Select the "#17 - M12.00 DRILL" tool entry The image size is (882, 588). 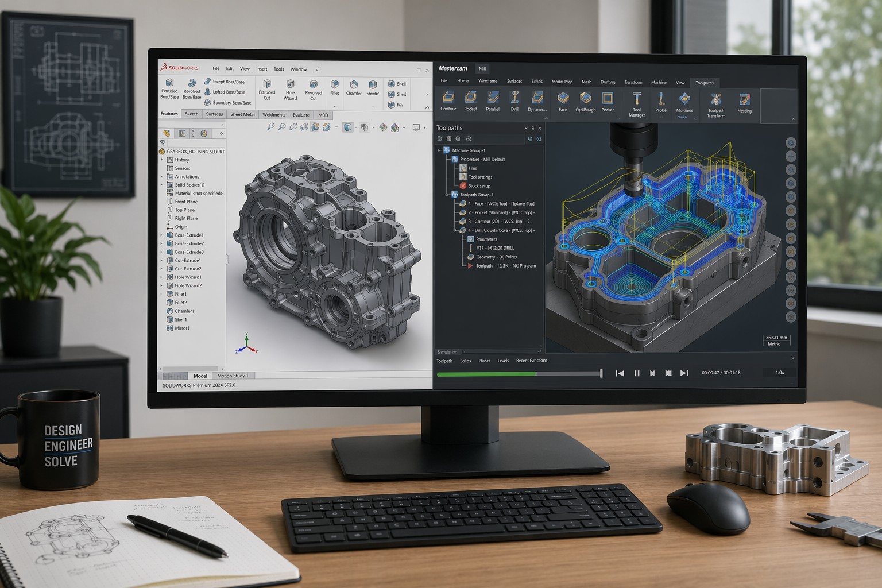click(491, 248)
